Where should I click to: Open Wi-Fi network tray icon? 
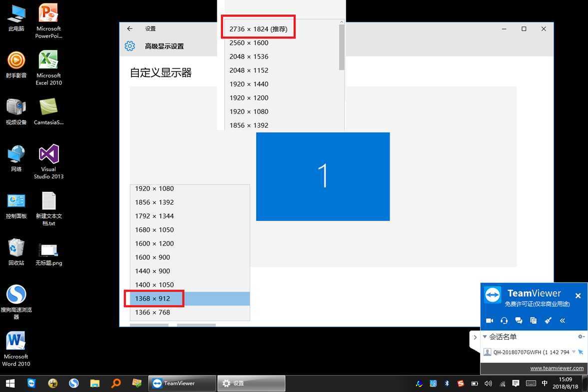pos(503,383)
